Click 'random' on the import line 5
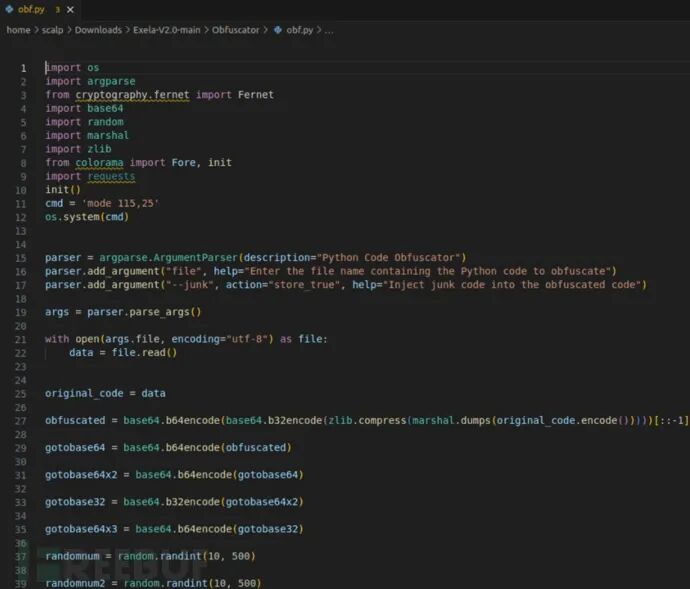Screen dimensions: 690x589 [105, 122]
